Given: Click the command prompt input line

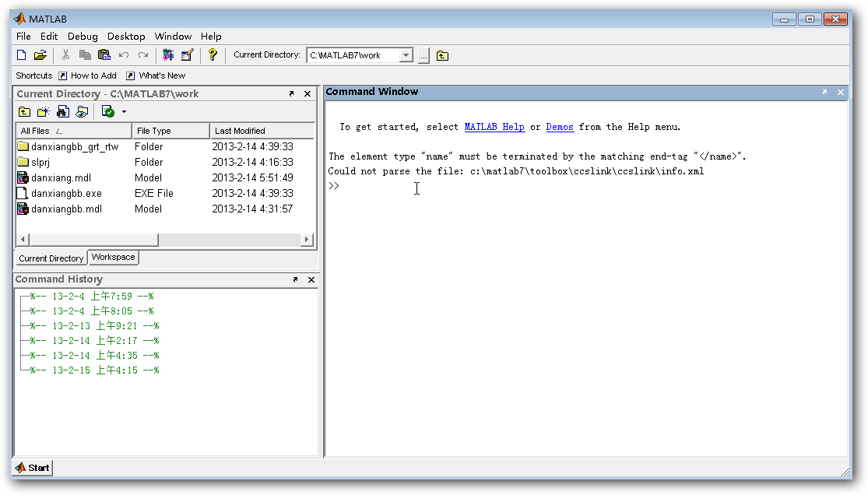Looking at the screenshot, I should point(587,186).
